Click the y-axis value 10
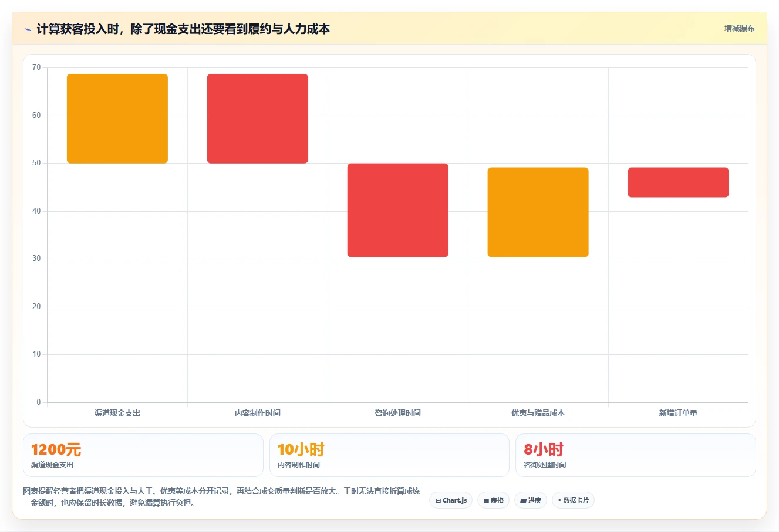Viewport: 779px width, 532px height. pyautogui.click(x=36, y=354)
